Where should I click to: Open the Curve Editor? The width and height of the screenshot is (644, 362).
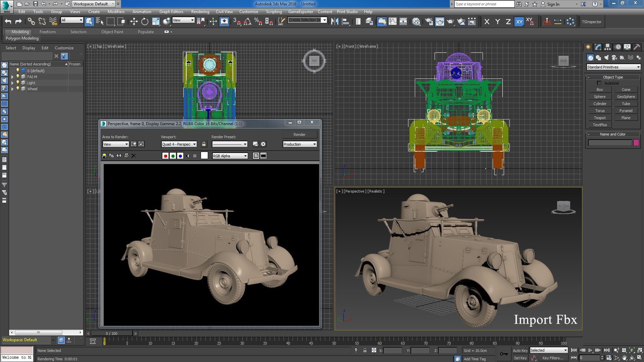click(392, 22)
